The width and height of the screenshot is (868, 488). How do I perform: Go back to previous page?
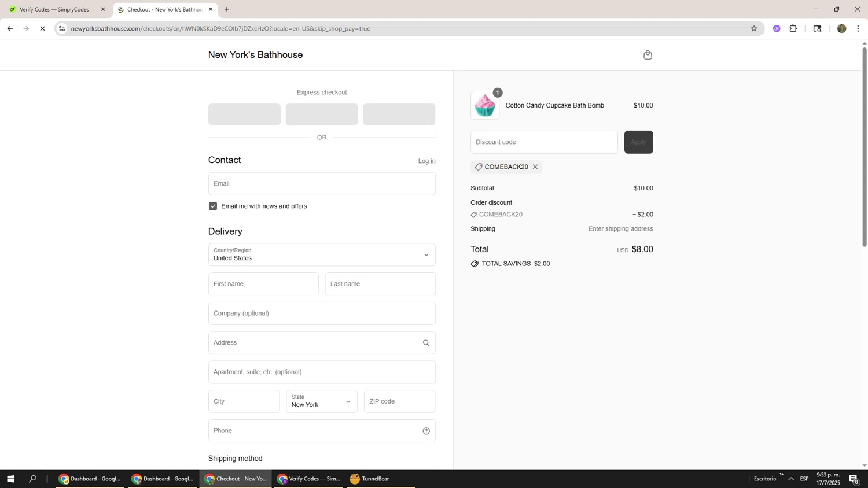tap(10, 28)
